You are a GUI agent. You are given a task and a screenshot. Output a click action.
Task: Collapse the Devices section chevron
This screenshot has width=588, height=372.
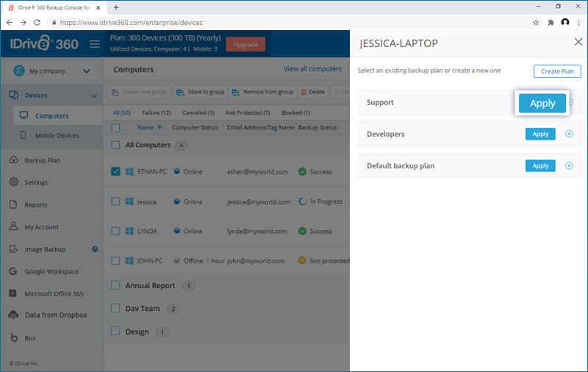click(94, 96)
